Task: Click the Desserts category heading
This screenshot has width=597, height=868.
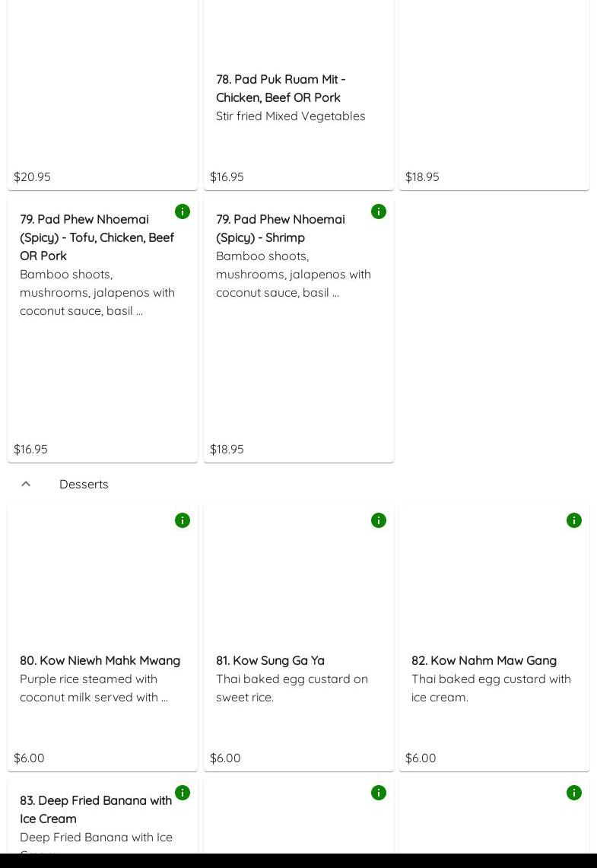Action: click(x=84, y=484)
